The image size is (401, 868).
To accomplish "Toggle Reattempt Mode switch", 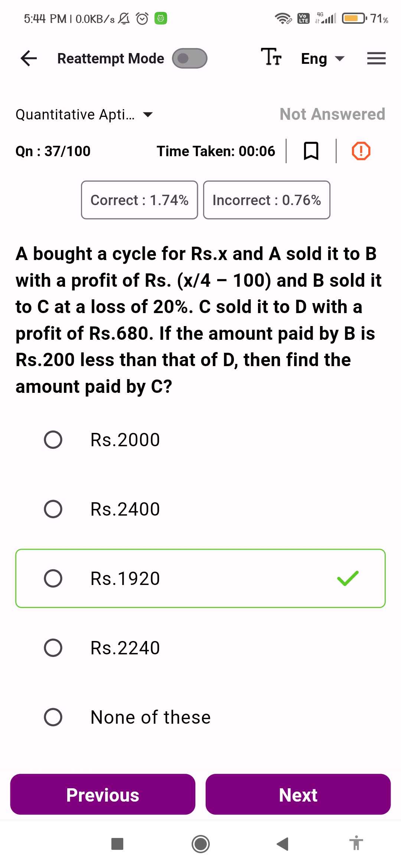I will 190,59.
